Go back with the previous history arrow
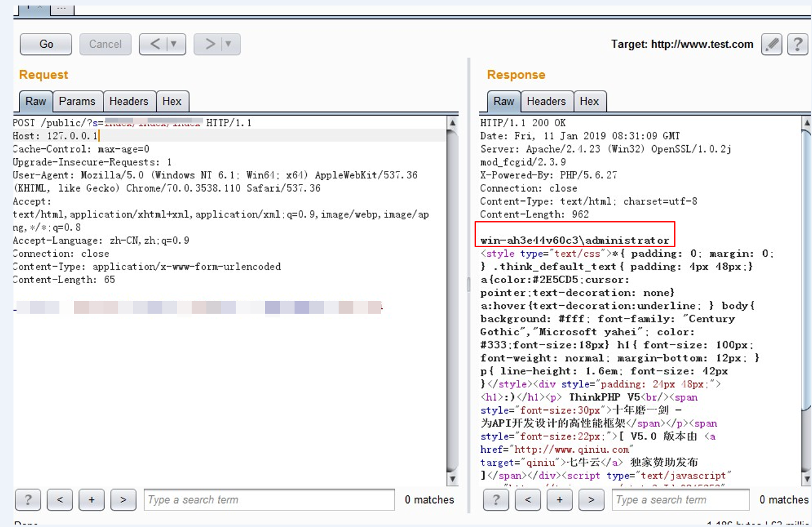The width and height of the screenshot is (812, 527). 155,44
